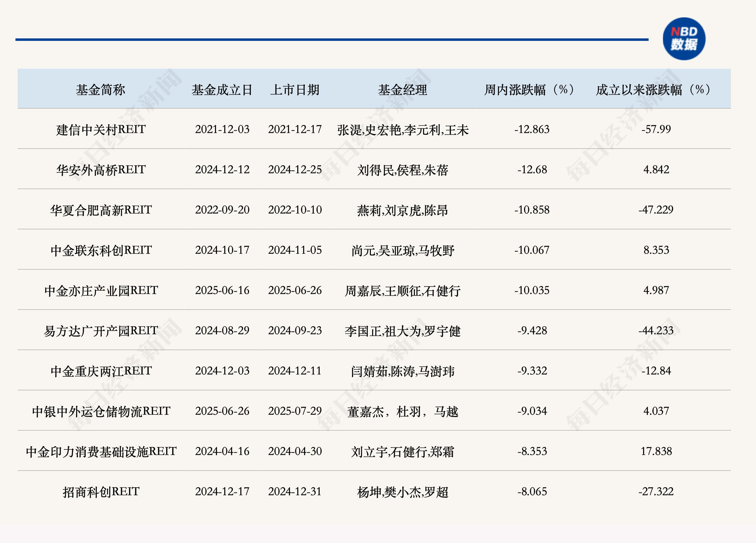Select managers 刘立宇,石健行,郑霜
The image size is (756, 543).
tap(403, 452)
